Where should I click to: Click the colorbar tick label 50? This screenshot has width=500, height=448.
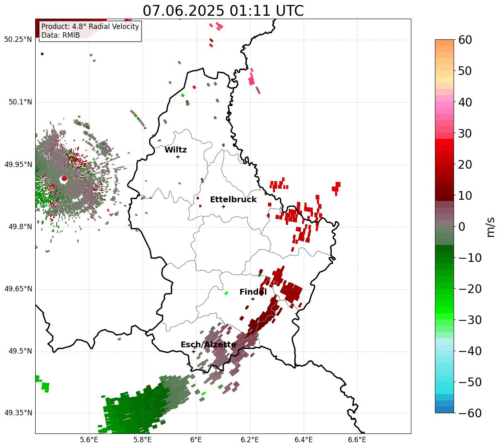point(464,71)
